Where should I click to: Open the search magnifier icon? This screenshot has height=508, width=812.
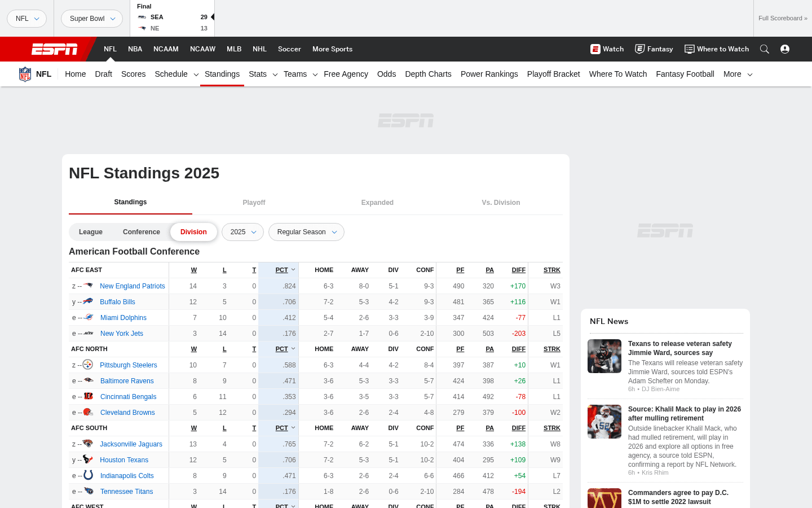765,49
